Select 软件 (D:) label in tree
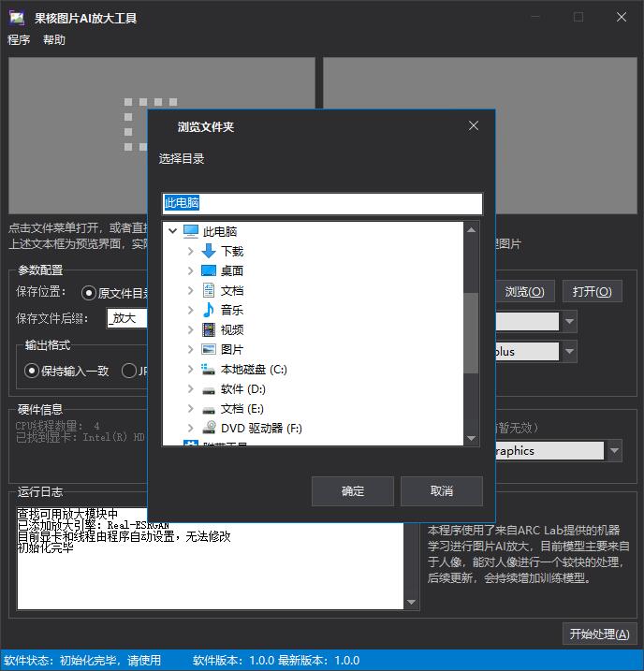The image size is (644, 671). [x=243, y=389]
